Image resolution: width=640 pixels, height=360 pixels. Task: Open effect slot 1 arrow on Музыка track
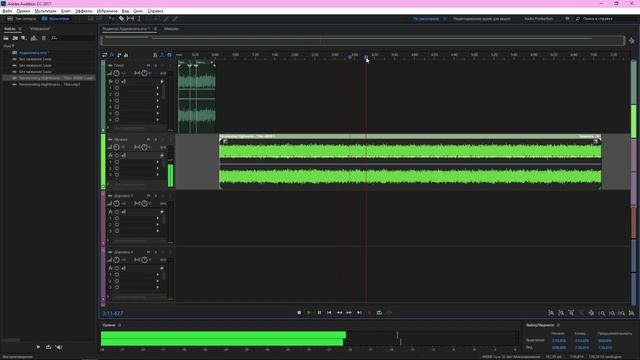point(158,162)
